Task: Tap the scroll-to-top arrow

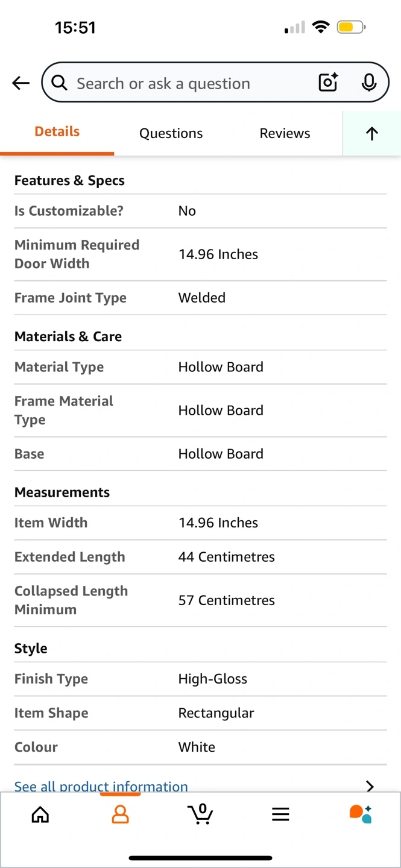Action: coord(371,134)
